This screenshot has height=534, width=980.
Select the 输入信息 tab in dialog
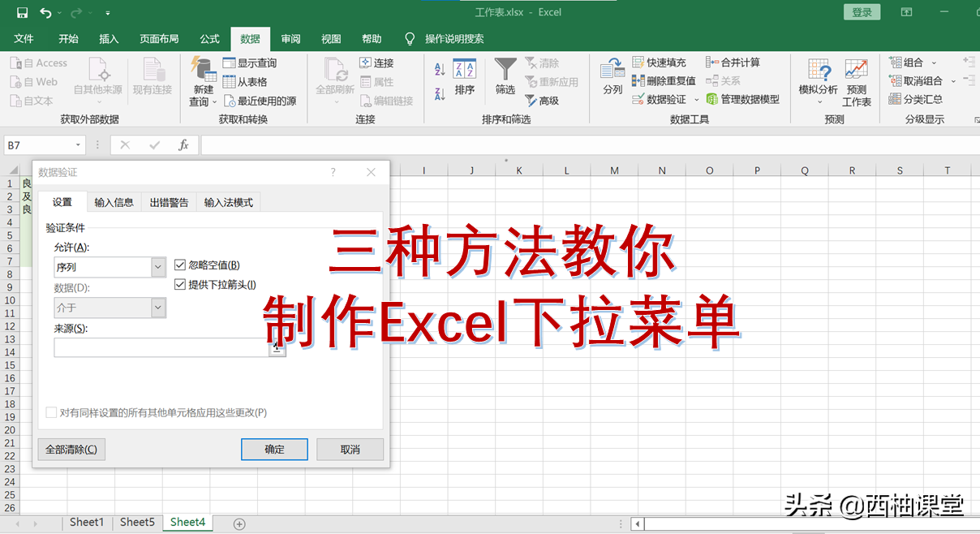pyautogui.click(x=114, y=202)
